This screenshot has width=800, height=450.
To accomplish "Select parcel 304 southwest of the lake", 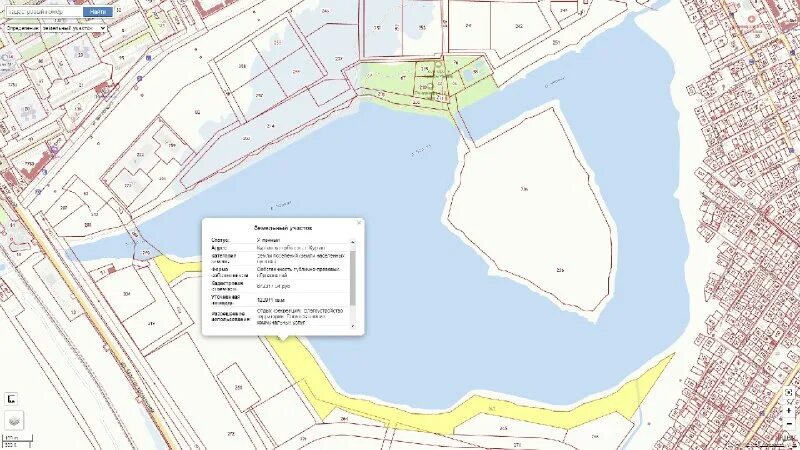I will (x=127, y=294).
